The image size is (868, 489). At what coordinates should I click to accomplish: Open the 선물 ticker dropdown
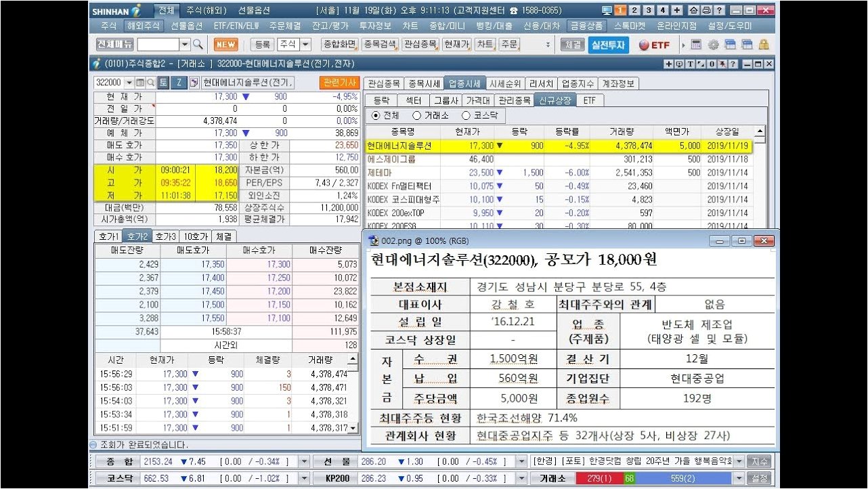pyautogui.click(x=521, y=461)
